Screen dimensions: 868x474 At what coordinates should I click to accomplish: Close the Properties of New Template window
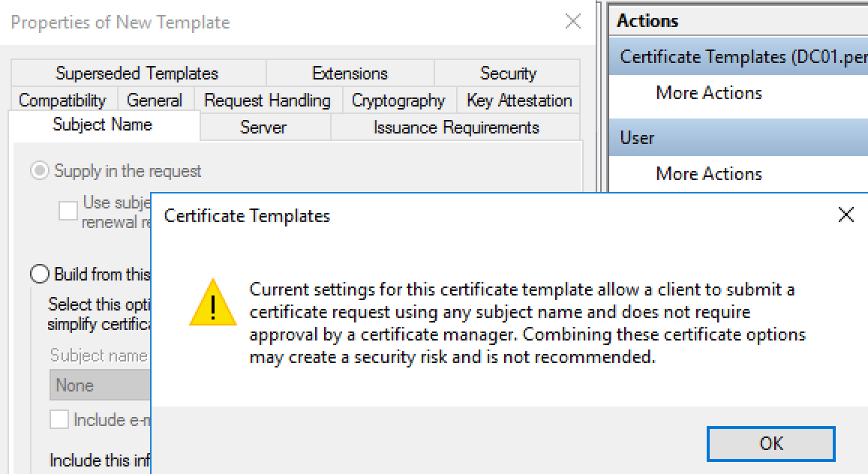(x=573, y=22)
